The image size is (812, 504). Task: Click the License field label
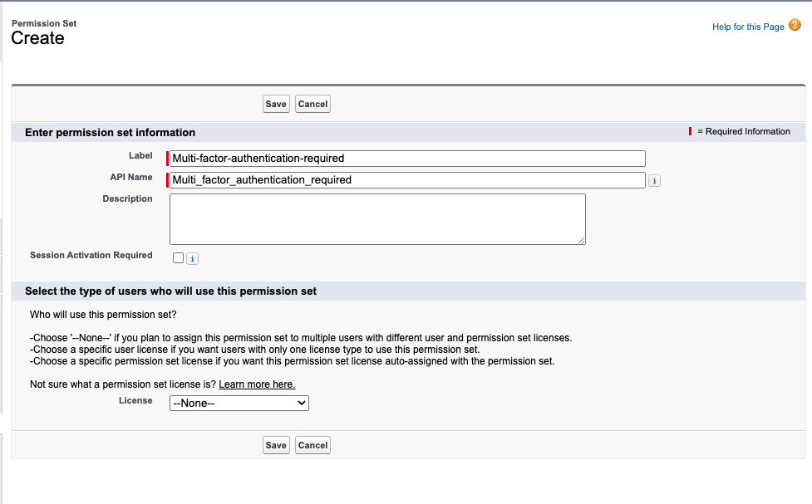135,400
